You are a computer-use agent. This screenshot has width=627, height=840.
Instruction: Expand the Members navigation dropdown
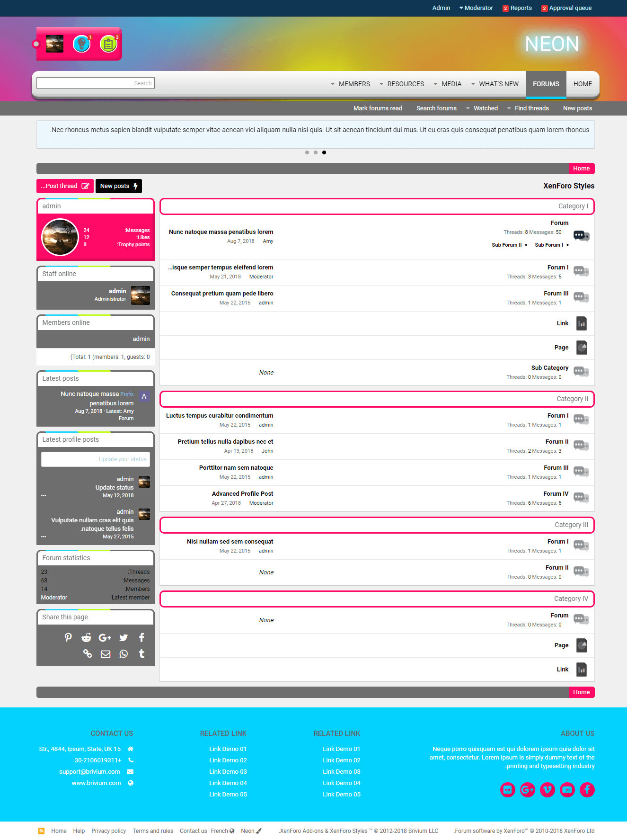click(x=350, y=84)
